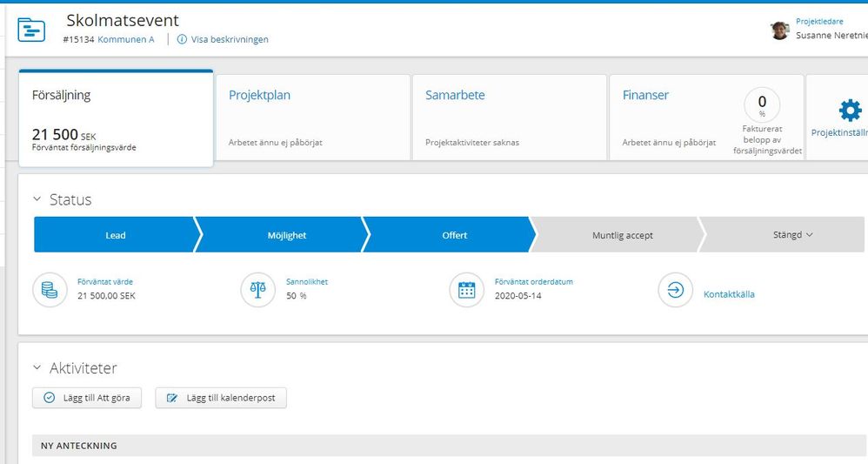868x464 pixels.
Task: Click the calendar icon for Förväntat orderdatum
Action: coord(467,290)
